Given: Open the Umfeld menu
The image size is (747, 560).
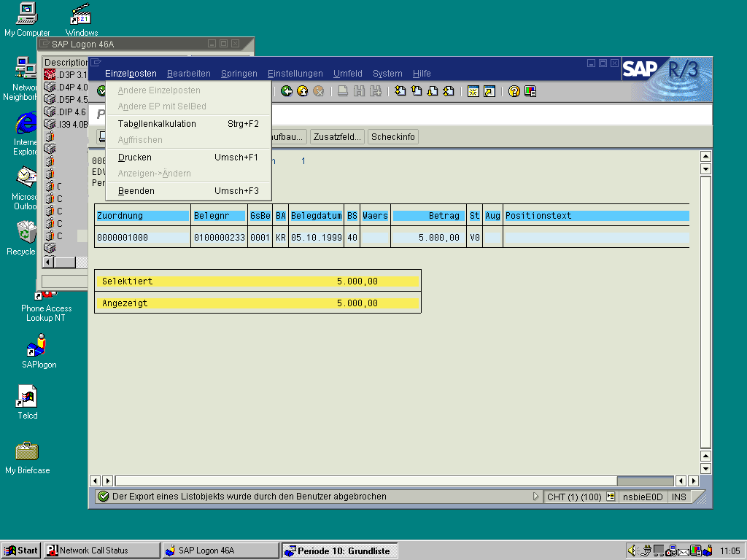Looking at the screenshot, I should click(348, 74).
